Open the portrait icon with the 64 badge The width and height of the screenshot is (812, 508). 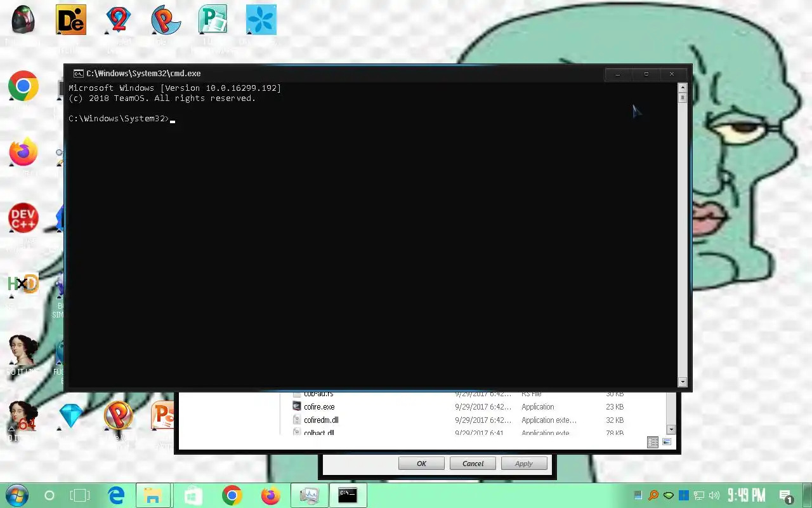tap(23, 416)
